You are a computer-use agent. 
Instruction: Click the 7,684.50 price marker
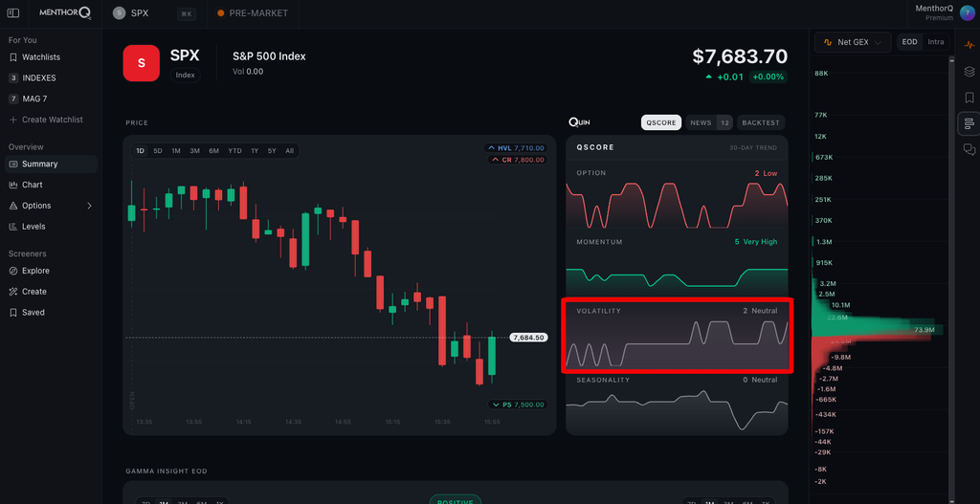pyautogui.click(x=528, y=338)
